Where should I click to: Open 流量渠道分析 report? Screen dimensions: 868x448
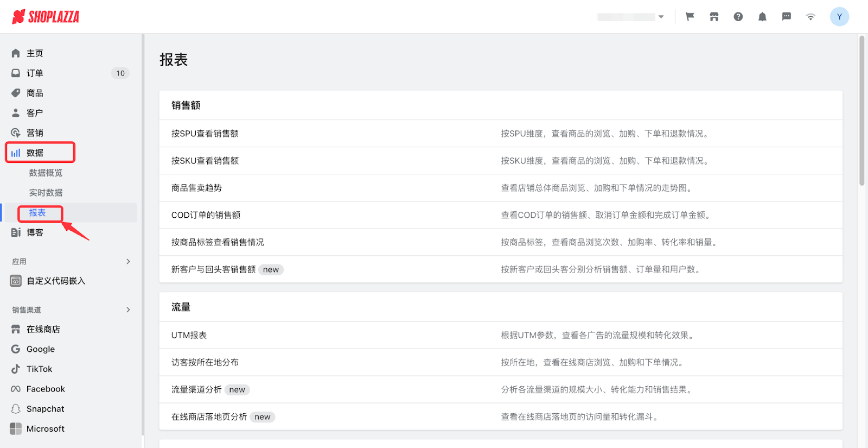pyautogui.click(x=196, y=390)
